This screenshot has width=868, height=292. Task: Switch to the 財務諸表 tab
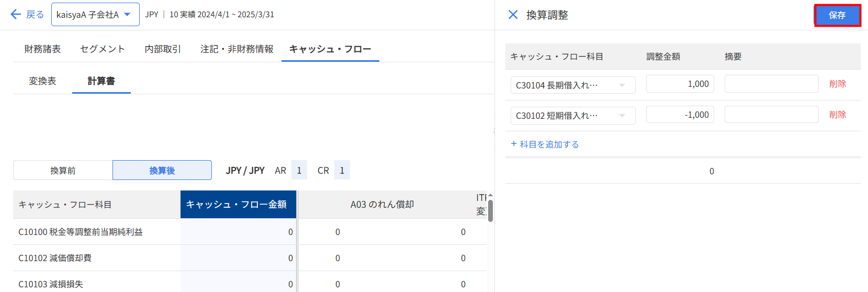pos(42,49)
